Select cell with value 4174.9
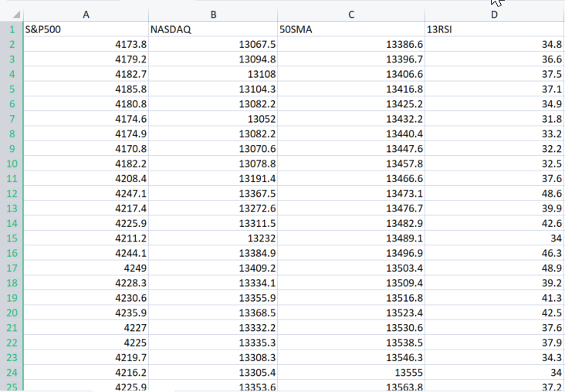565x392 pixels. (86, 133)
